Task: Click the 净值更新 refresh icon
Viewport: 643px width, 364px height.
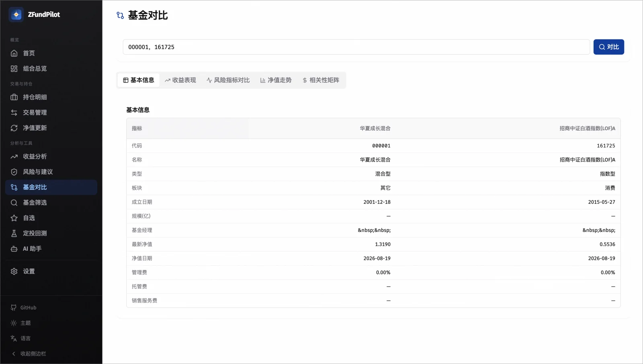Action: tap(14, 128)
